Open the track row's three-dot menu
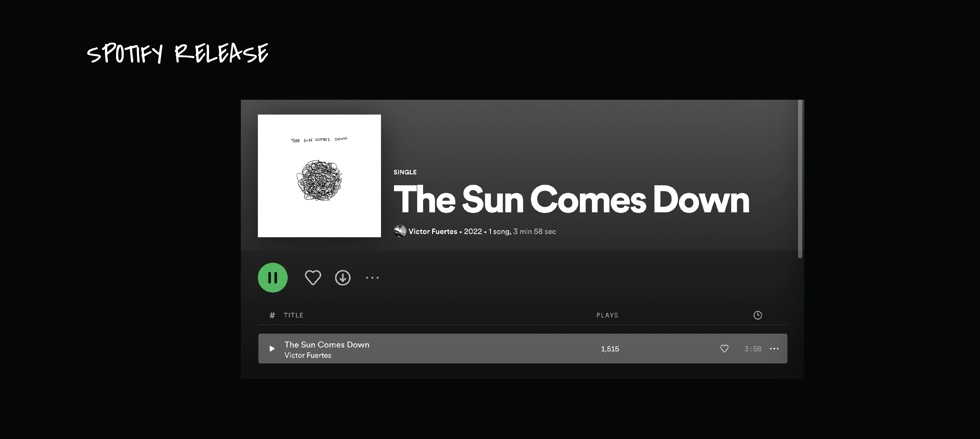This screenshot has height=439, width=980. pos(774,349)
